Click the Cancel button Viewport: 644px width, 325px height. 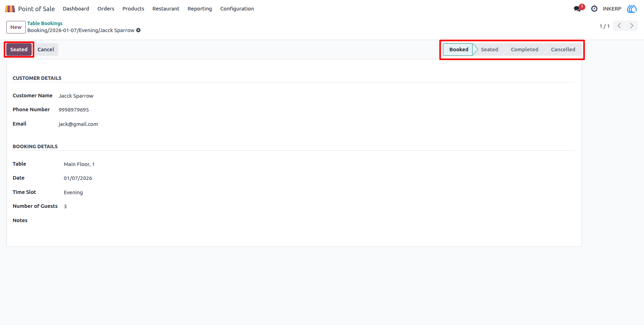click(x=46, y=50)
